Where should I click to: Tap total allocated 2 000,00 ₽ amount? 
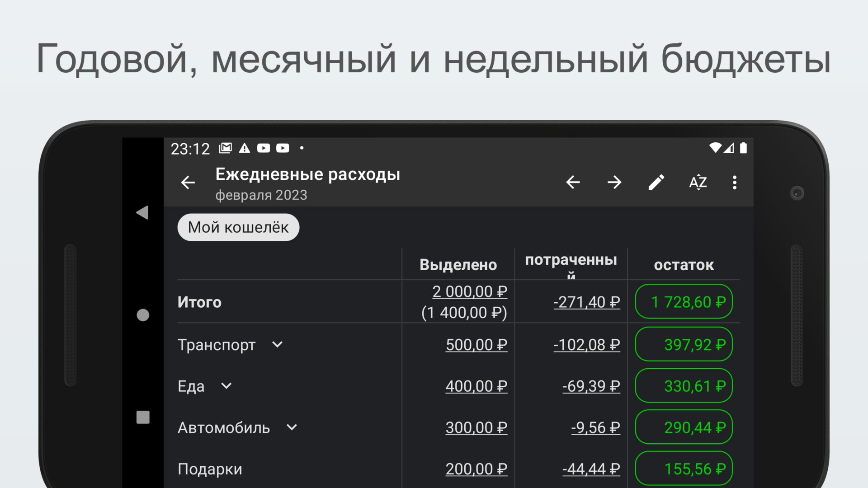[469, 292]
